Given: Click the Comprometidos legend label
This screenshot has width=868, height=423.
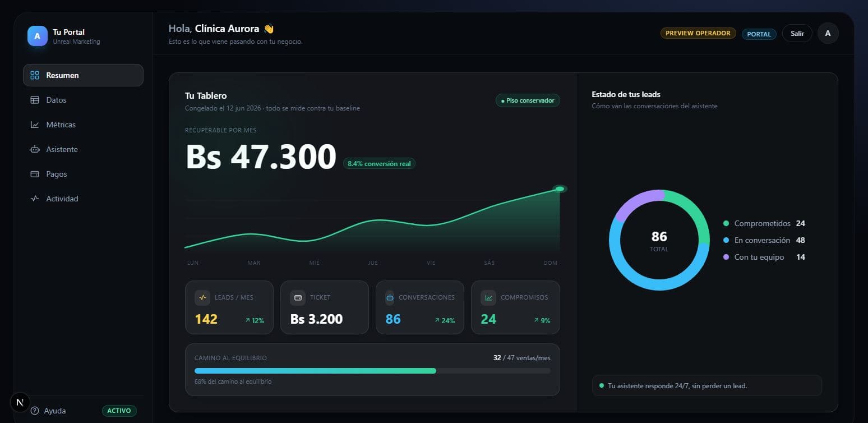Looking at the screenshot, I should 762,223.
